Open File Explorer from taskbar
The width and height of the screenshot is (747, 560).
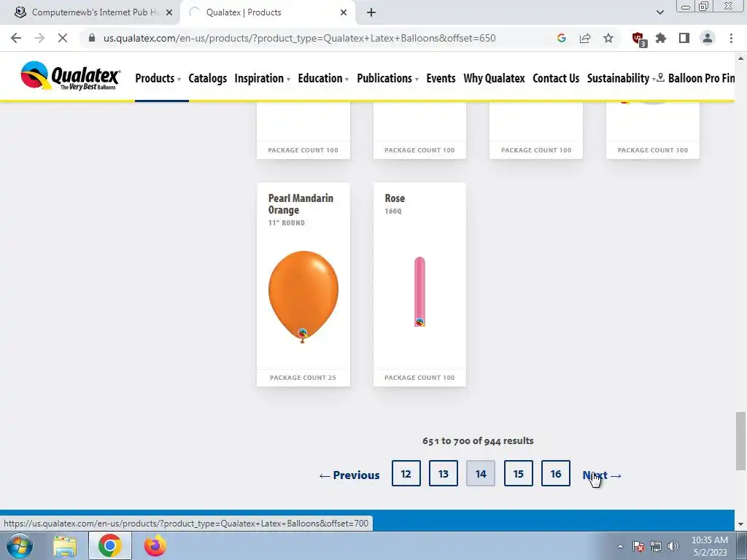(x=65, y=545)
